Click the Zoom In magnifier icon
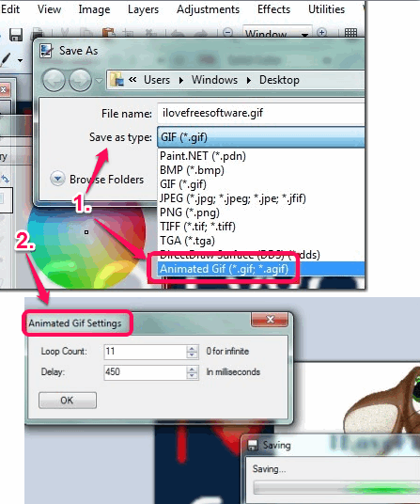420x504 pixels. 321,33
